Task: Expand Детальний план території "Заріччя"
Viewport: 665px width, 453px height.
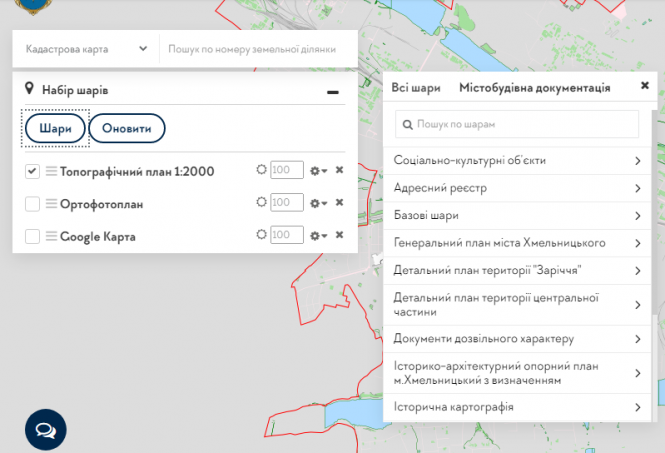Action: 517,271
